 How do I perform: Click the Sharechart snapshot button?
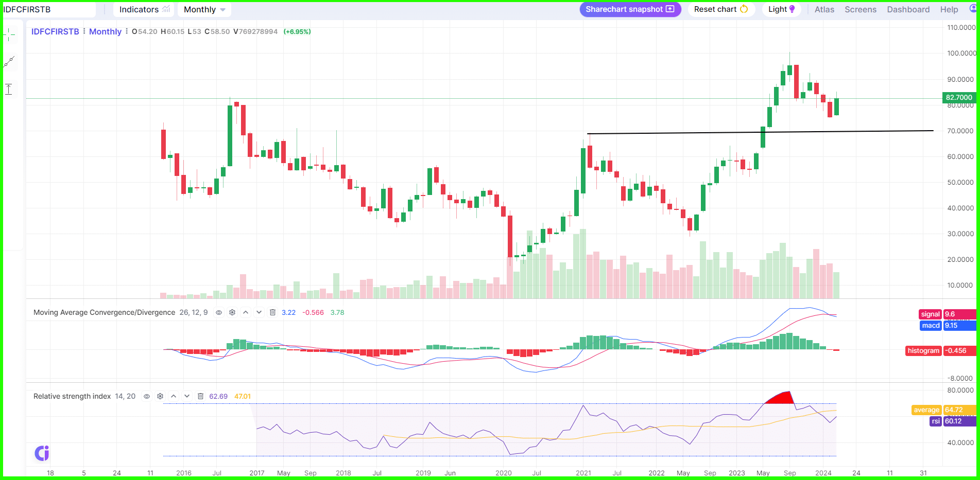[630, 9]
